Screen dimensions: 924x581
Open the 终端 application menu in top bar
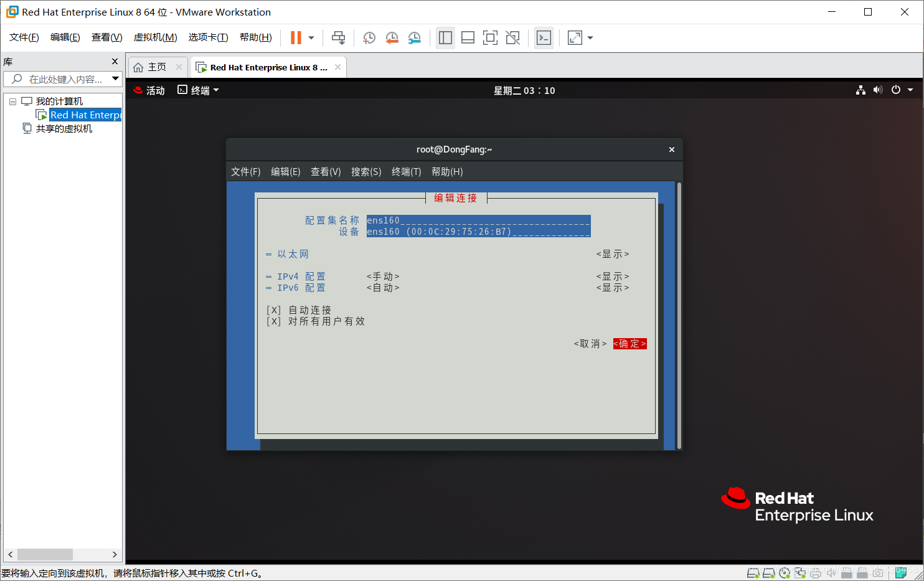(199, 90)
